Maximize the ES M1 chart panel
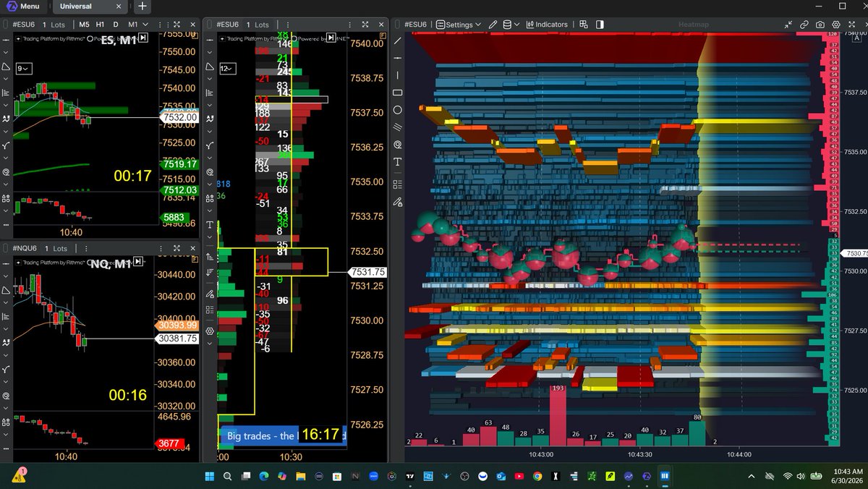This screenshot has width=868, height=489. coord(176,25)
